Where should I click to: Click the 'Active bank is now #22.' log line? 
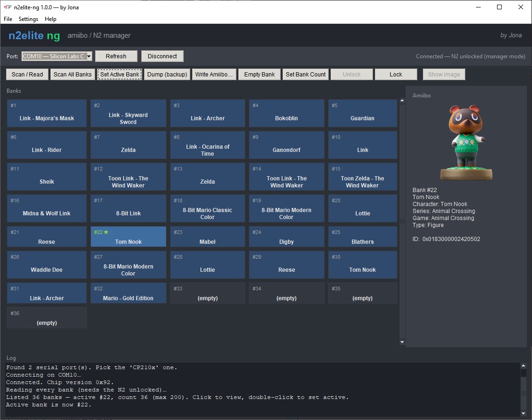click(x=48, y=405)
